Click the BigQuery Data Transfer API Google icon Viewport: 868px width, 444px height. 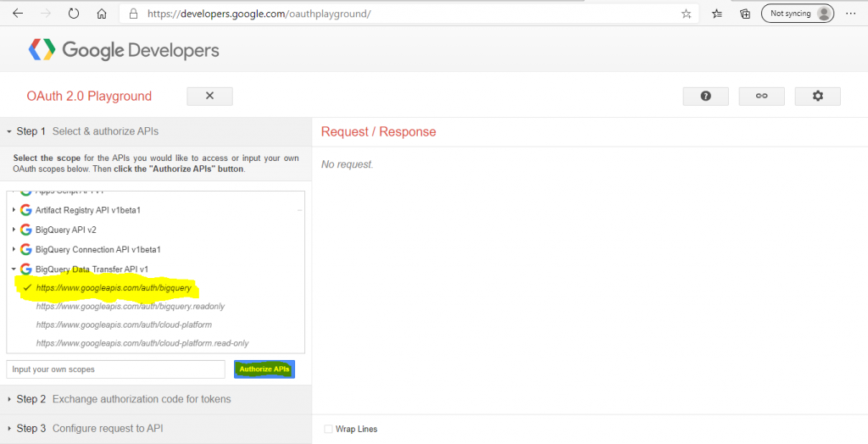coord(25,269)
